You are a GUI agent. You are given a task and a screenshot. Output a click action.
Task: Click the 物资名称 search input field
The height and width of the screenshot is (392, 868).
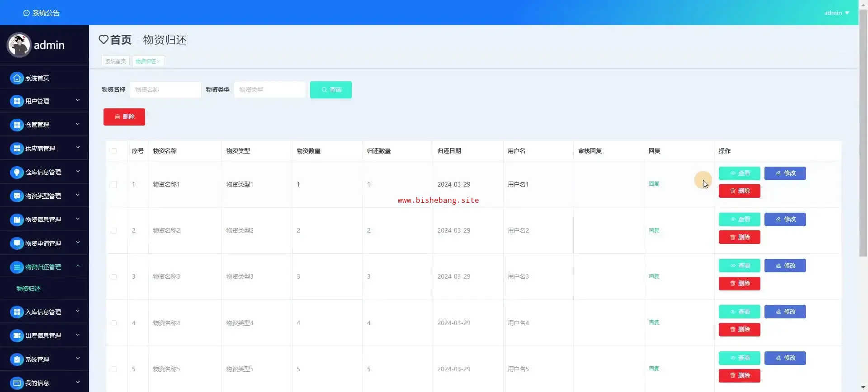(165, 90)
